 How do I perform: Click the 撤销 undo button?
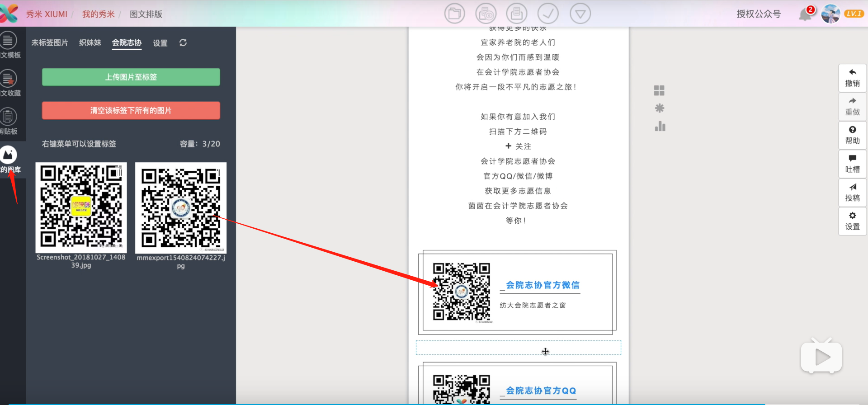(853, 78)
